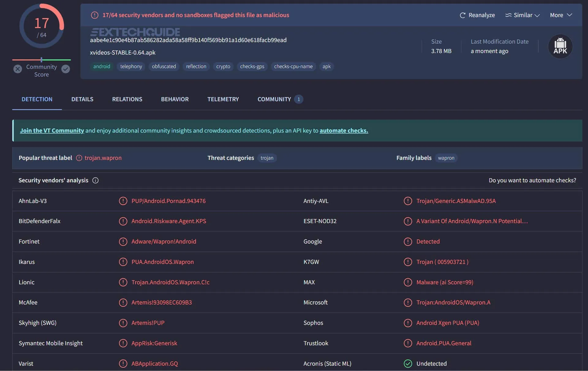Screen dimensions: 588x371
Task: Click the alert icon in Microsoft row
Action: tap(408, 303)
